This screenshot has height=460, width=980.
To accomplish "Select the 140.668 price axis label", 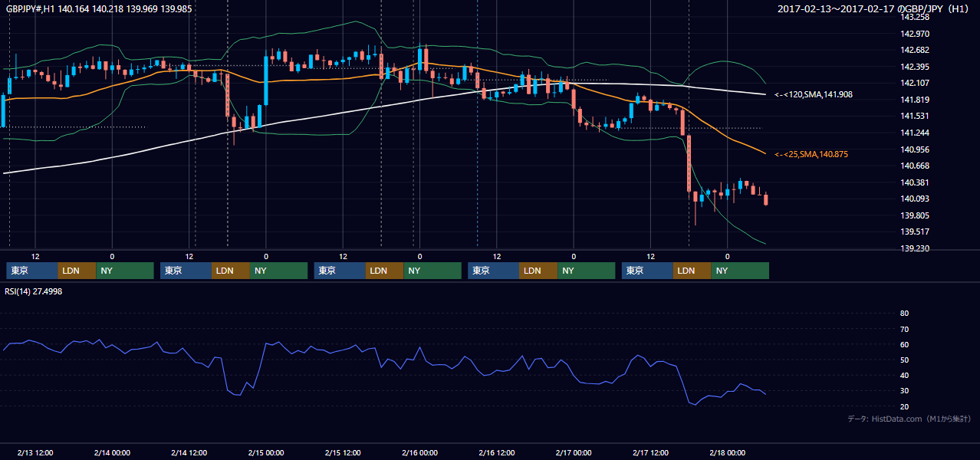I will (x=915, y=166).
